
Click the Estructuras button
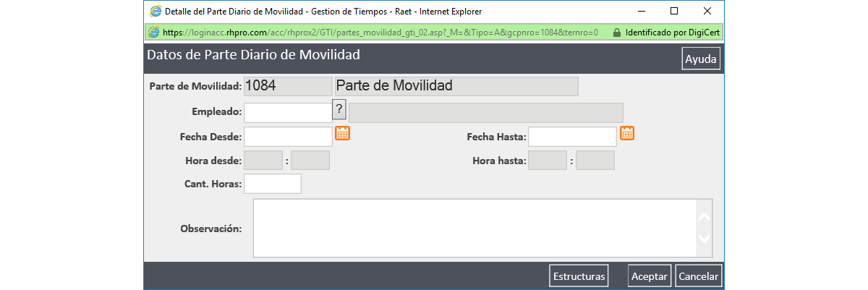coord(579,276)
